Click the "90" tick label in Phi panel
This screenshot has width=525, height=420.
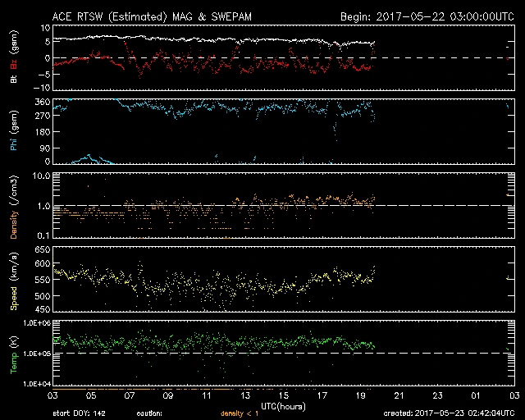point(45,148)
